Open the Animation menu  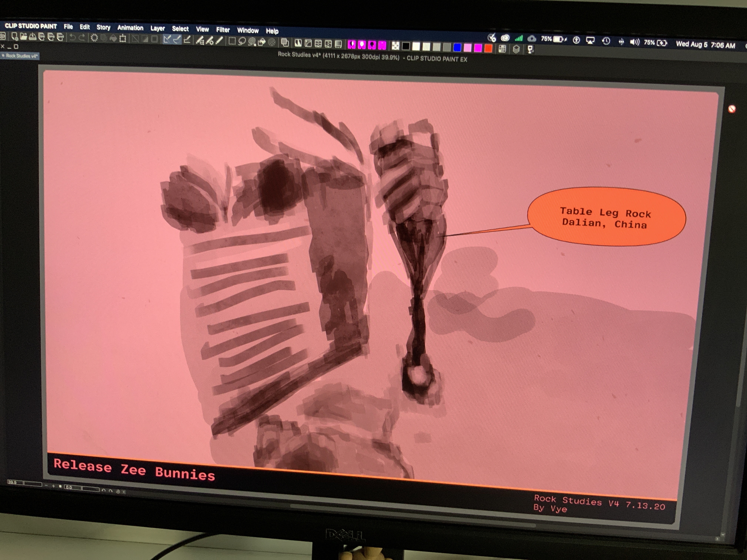130,28
